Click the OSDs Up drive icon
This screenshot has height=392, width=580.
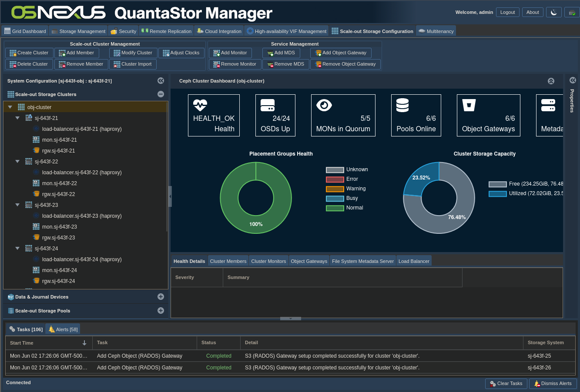point(267,105)
